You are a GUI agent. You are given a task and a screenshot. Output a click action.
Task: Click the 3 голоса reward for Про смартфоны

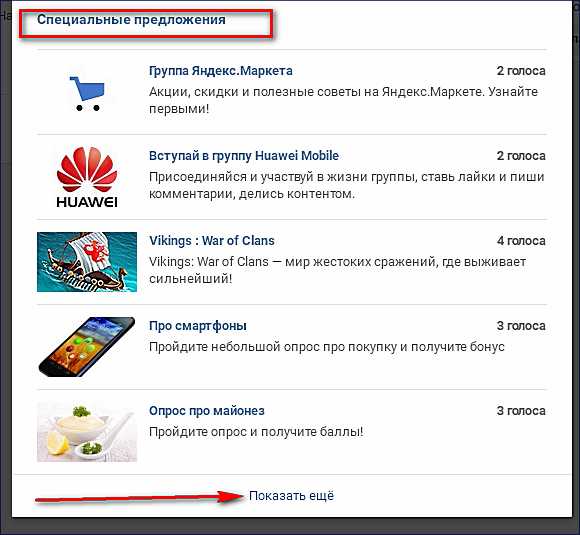pyautogui.click(x=521, y=326)
